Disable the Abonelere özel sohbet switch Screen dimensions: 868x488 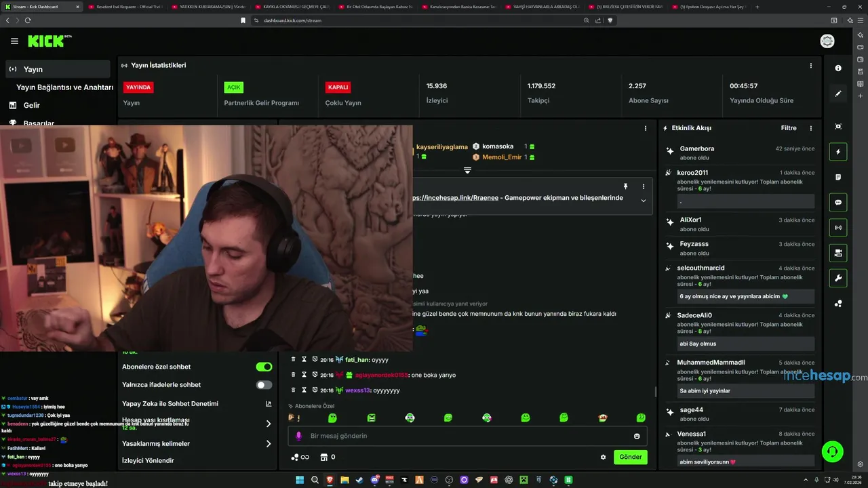264,367
